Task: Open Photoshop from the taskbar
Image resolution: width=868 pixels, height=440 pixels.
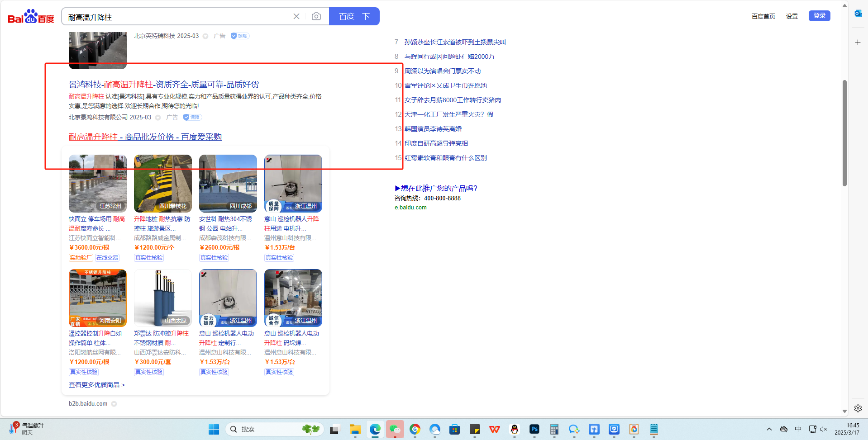Action: [534, 429]
